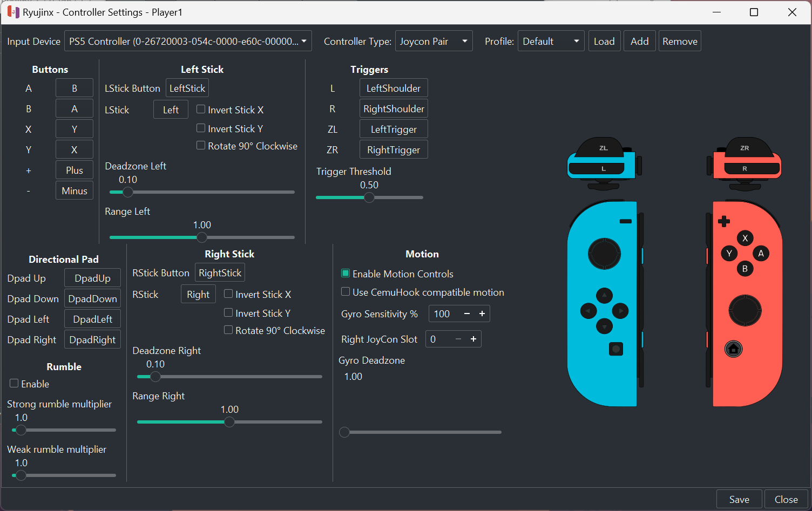Adjust the Deadzone Left slider

point(202,192)
